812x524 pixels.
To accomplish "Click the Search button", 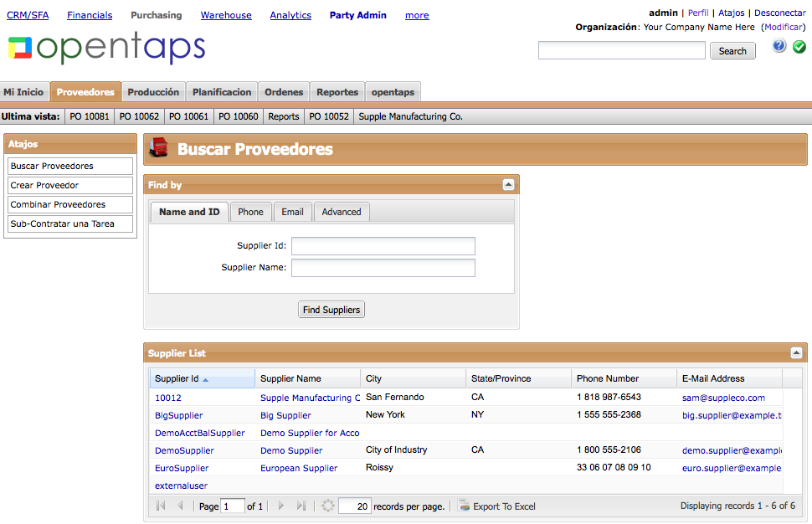I will coord(732,51).
